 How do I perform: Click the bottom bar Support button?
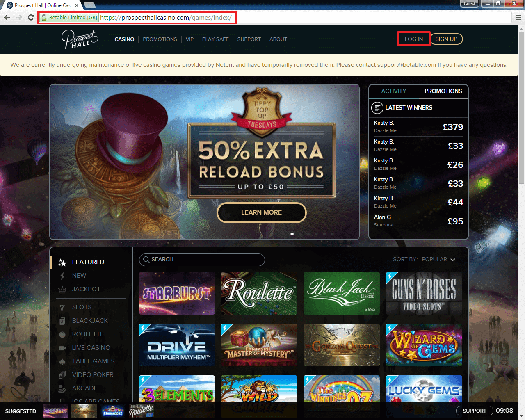pyautogui.click(x=475, y=411)
